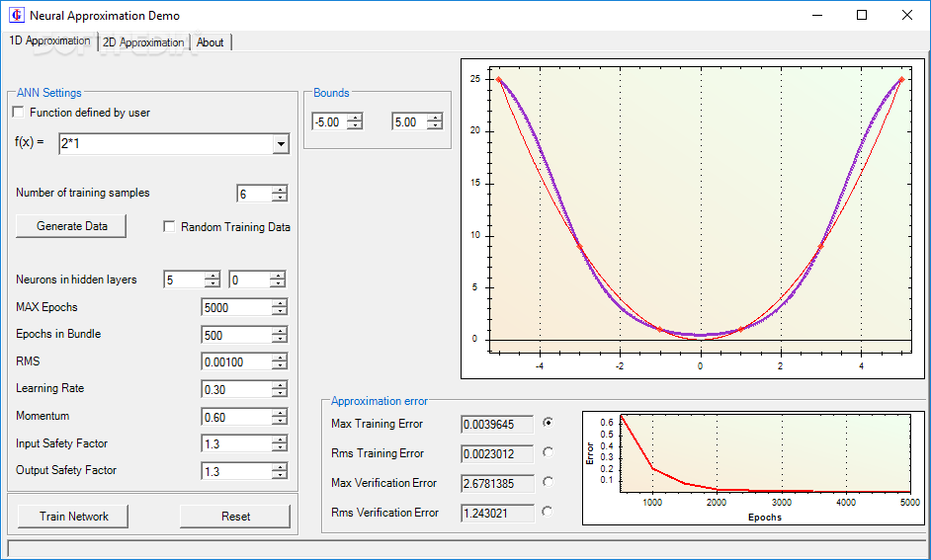Click the upper bound 5.00 spinner arrows

click(435, 122)
